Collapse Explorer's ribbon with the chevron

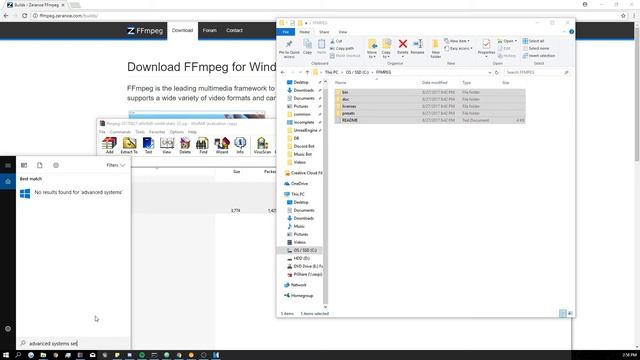(x=565, y=32)
